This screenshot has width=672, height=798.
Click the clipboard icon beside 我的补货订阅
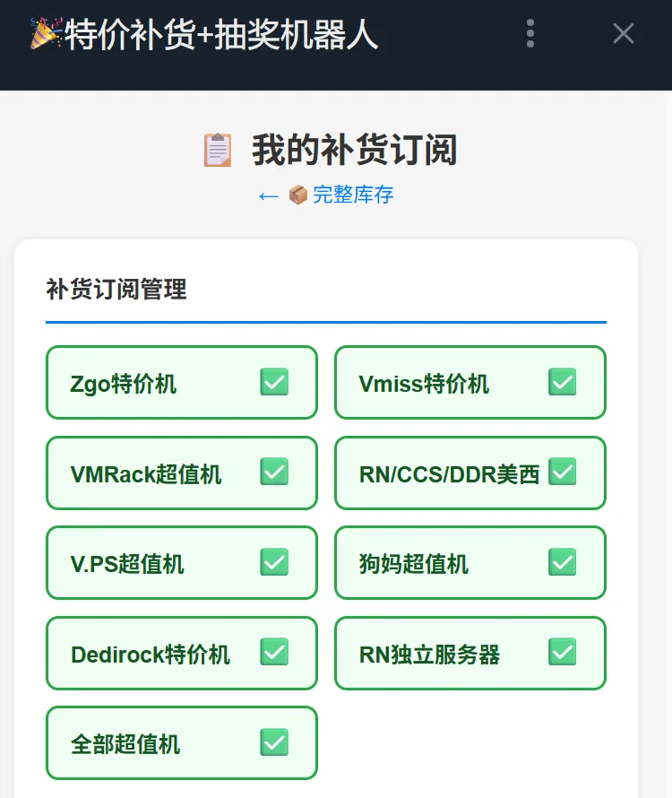coord(218,150)
